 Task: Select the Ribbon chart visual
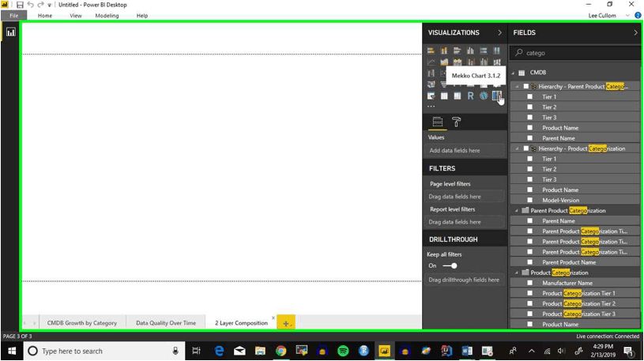(x=497, y=62)
